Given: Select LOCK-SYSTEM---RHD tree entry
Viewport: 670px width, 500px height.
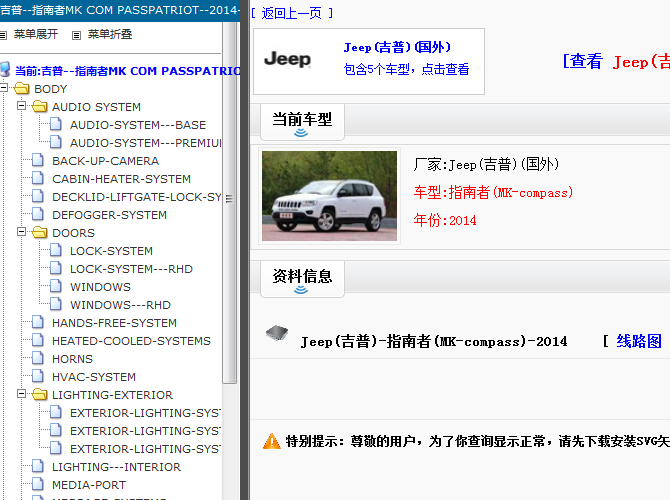Looking at the screenshot, I should coord(131,269).
